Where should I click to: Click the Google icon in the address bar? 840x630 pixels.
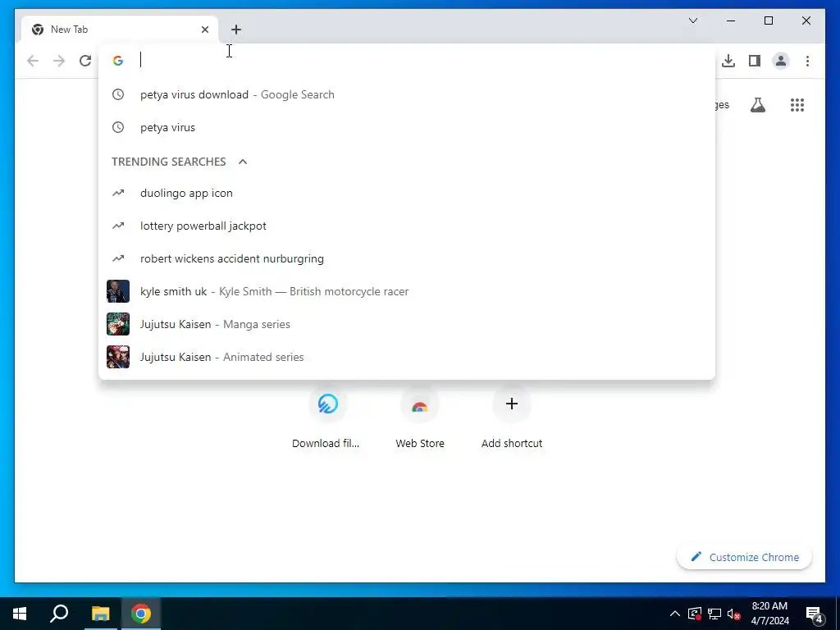coord(118,61)
